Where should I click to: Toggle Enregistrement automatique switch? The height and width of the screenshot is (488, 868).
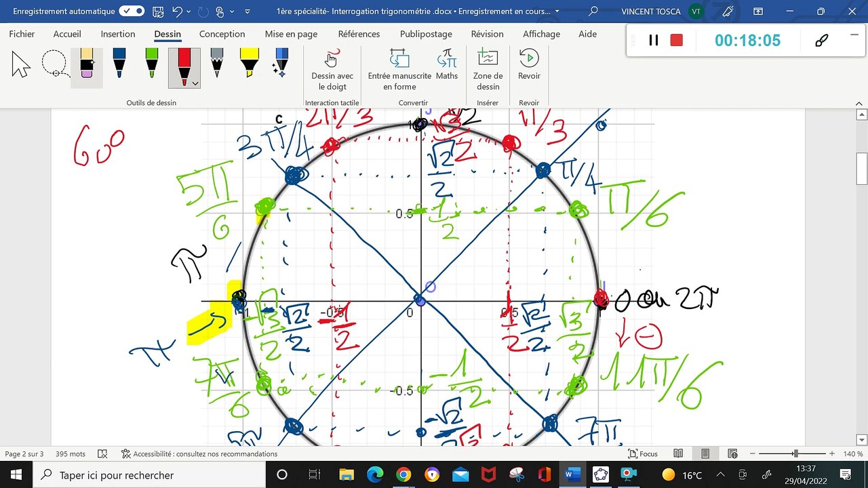point(132,12)
